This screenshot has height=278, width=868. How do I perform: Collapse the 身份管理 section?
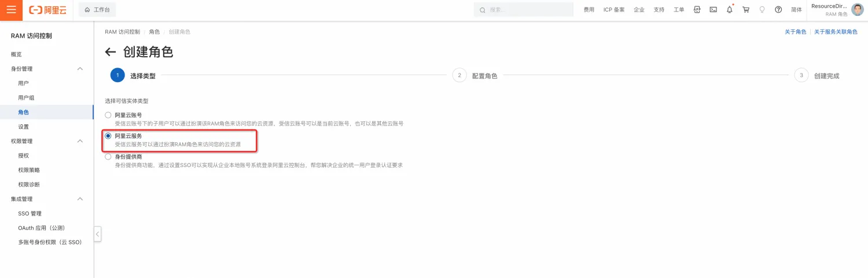80,69
